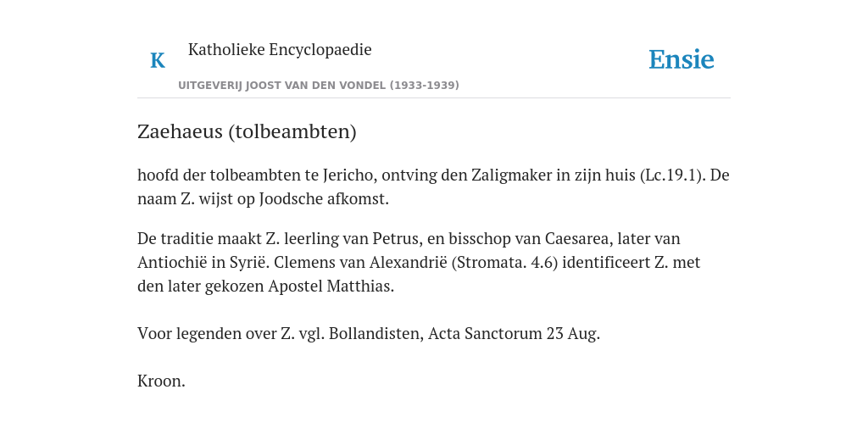Screen dimensions: 868x434
Task: Click the blue K encyclopedia icon
Action: [158, 60]
